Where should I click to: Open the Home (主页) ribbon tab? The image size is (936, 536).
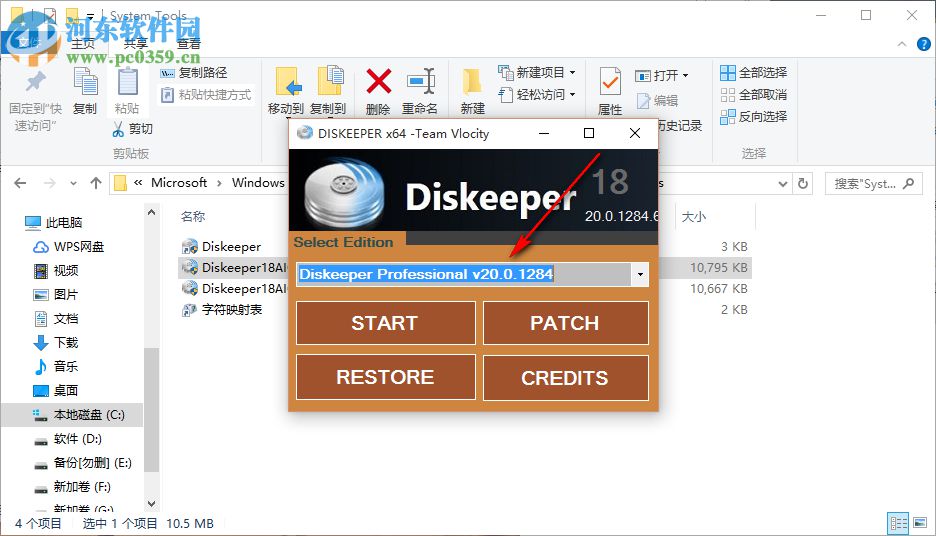[83, 44]
